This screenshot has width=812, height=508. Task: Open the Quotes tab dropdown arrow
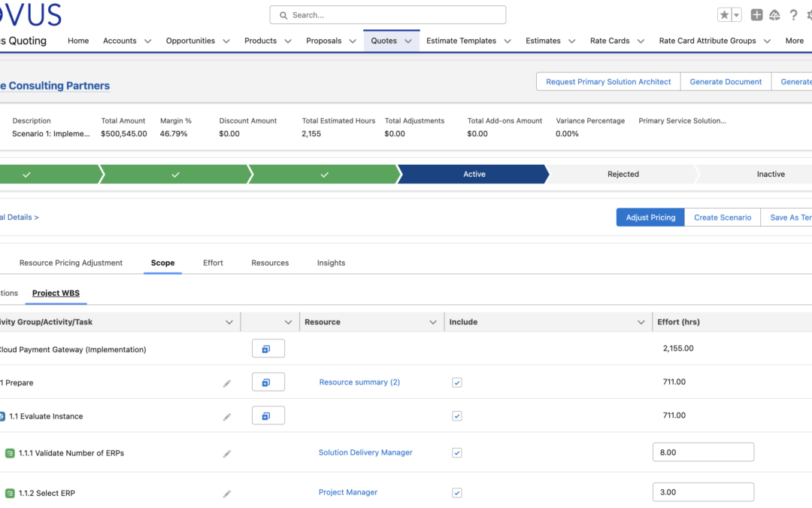407,41
